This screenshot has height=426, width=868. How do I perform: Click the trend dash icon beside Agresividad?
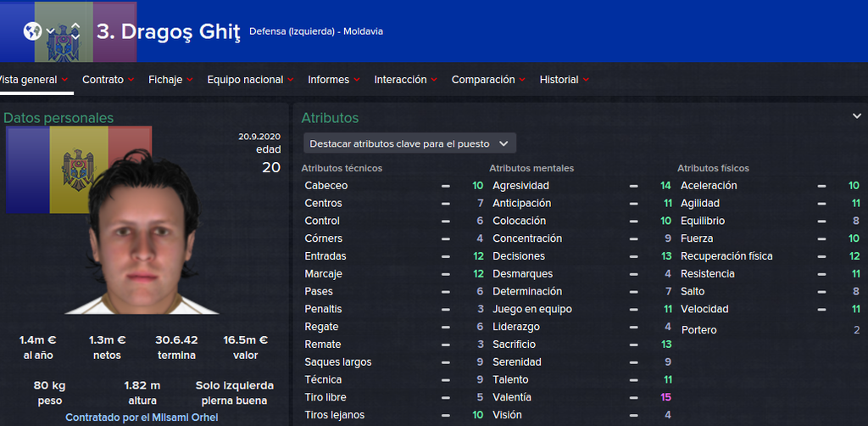point(633,186)
